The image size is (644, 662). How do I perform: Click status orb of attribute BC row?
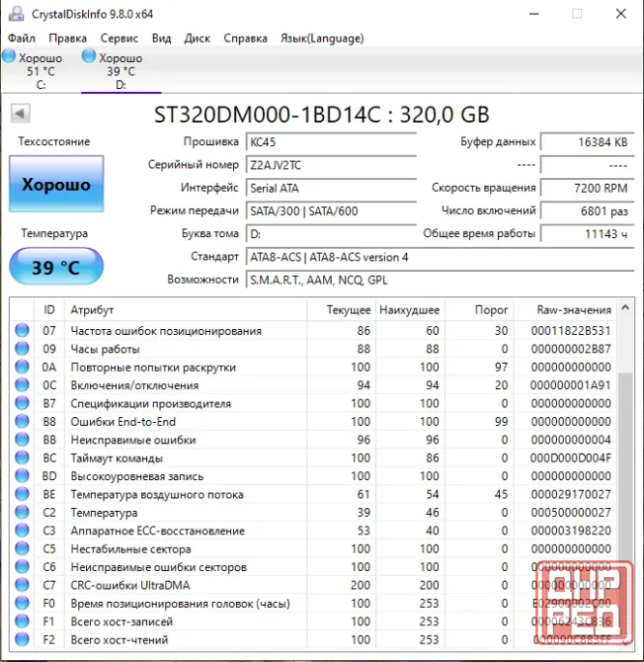(22, 457)
